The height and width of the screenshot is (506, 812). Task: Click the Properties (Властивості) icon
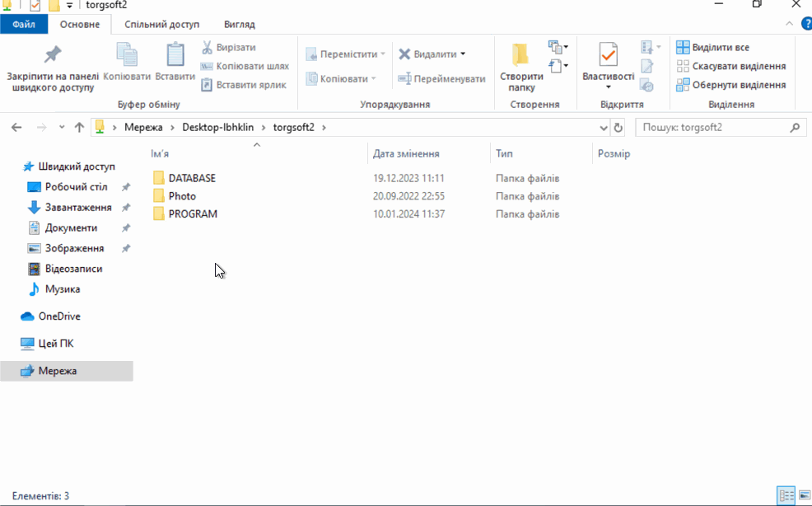[608, 55]
